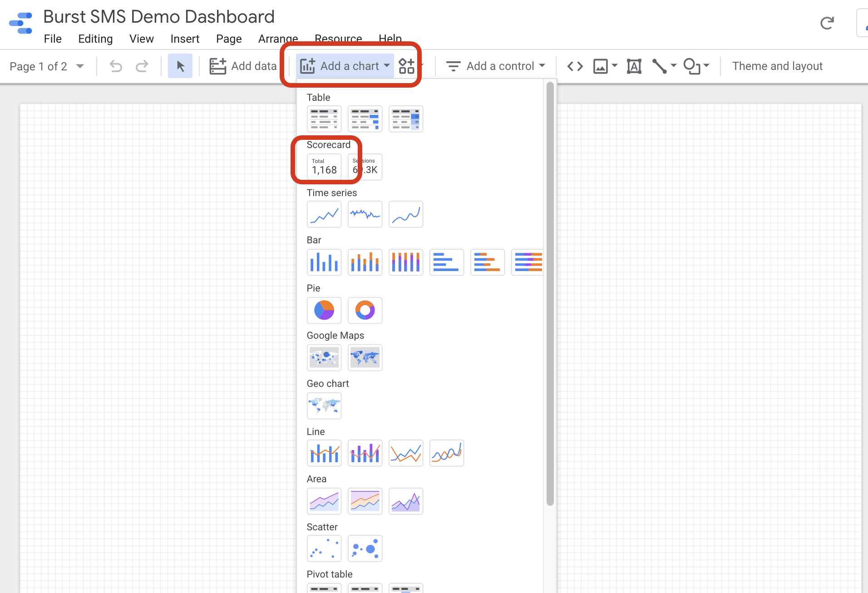868x593 pixels.
Task: Select the arrow selection mode tool
Action: tap(180, 66)
